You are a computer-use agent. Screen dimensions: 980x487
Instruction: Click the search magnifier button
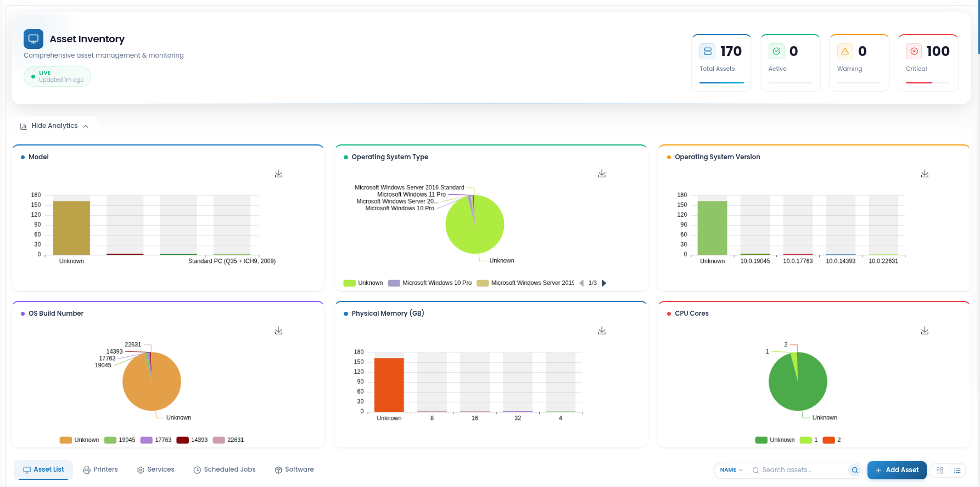[855, 470]
